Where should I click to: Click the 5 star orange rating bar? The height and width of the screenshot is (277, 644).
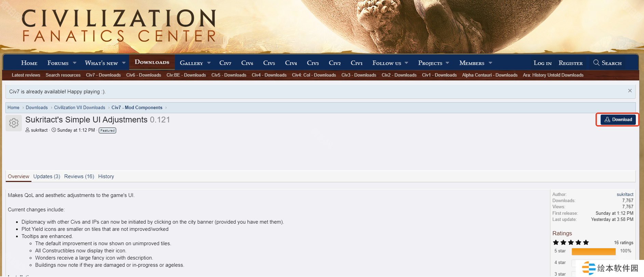coord(593,251)
